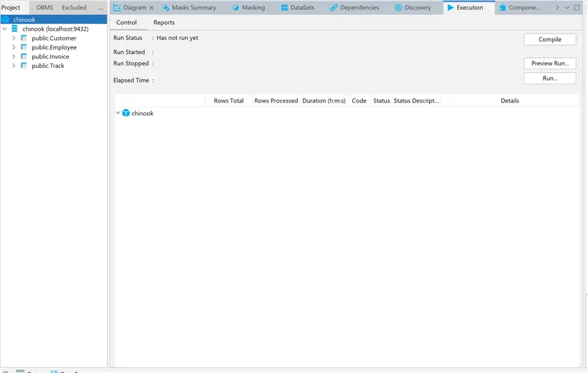
Task: Close the Diagram tab
Action: [x=152, y=8]
